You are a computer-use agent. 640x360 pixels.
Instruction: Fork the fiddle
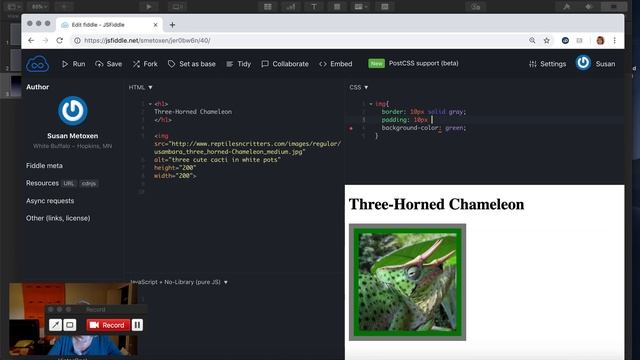click(x=145, y=64)
